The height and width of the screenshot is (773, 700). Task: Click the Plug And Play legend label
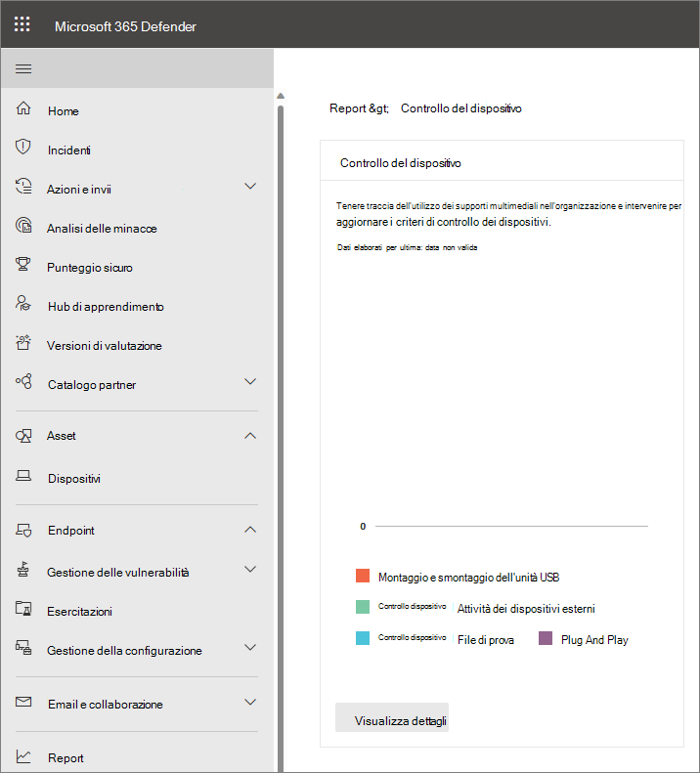[594, 640]
